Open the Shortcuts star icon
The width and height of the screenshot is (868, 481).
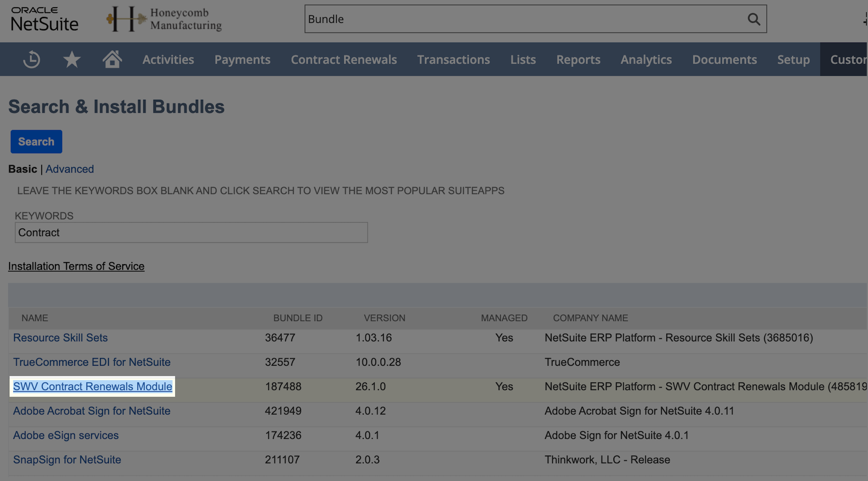[x=72, y=59]
